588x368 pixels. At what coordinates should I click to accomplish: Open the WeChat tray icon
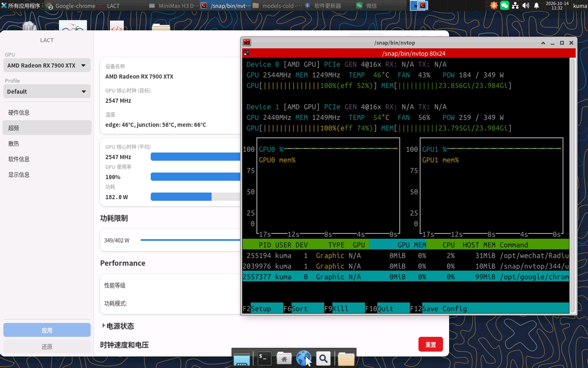[x=504, y=5]
